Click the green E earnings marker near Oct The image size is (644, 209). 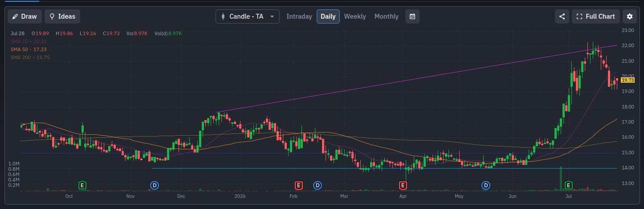click(82, 185)
